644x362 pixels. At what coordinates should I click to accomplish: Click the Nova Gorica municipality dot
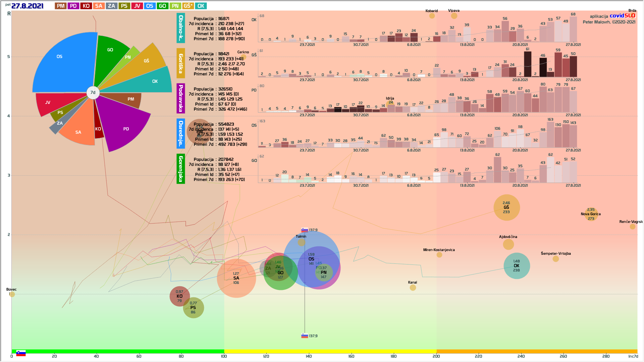[591, 215]
